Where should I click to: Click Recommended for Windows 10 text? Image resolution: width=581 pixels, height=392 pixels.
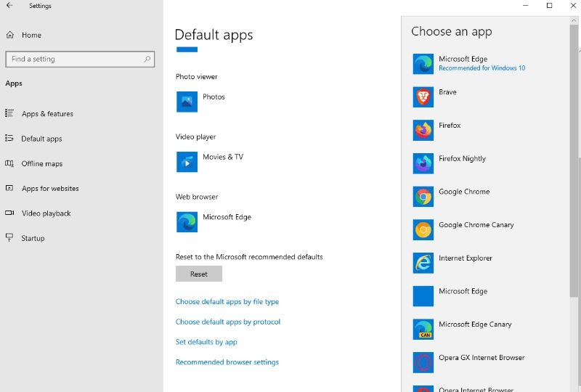(482, 68)
